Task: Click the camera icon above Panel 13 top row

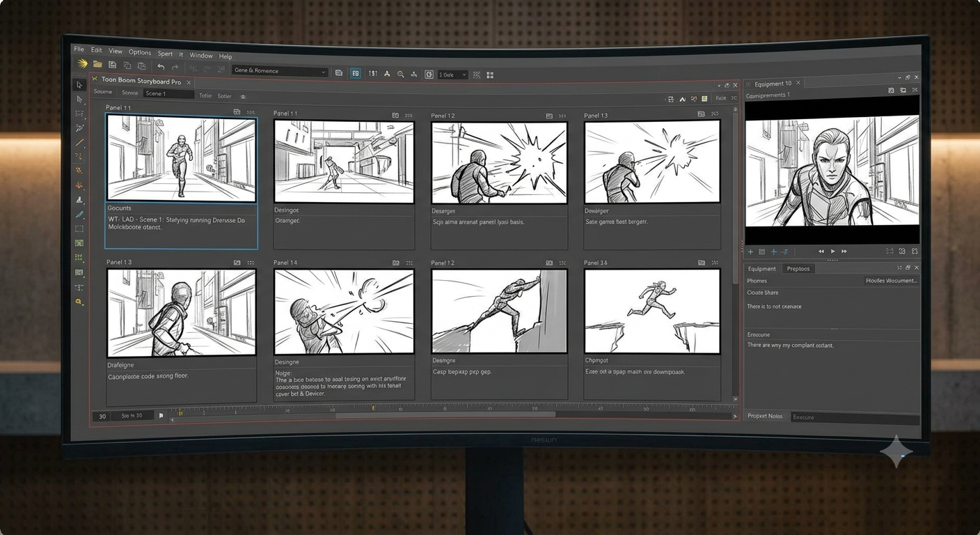Action: pos(702,114)
